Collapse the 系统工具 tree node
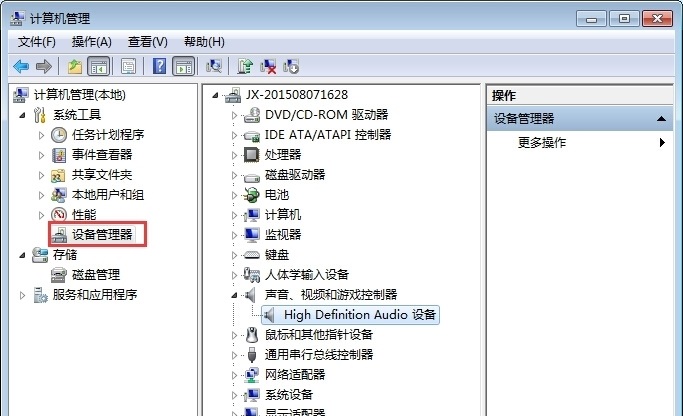Image resolution: width=683 pixels, height=416 pixels. click(22, 115)
